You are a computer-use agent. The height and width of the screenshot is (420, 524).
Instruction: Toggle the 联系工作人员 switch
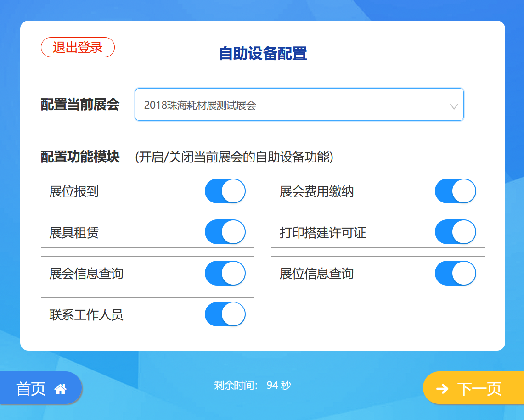[225, 314]
